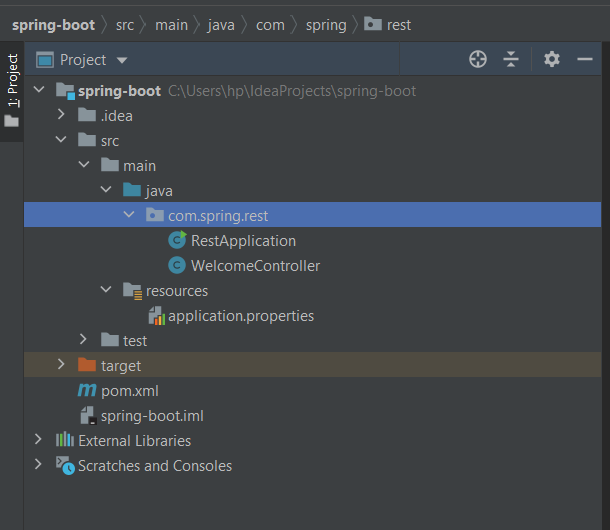Click the .idea folder icon

[x=87, y=115]
